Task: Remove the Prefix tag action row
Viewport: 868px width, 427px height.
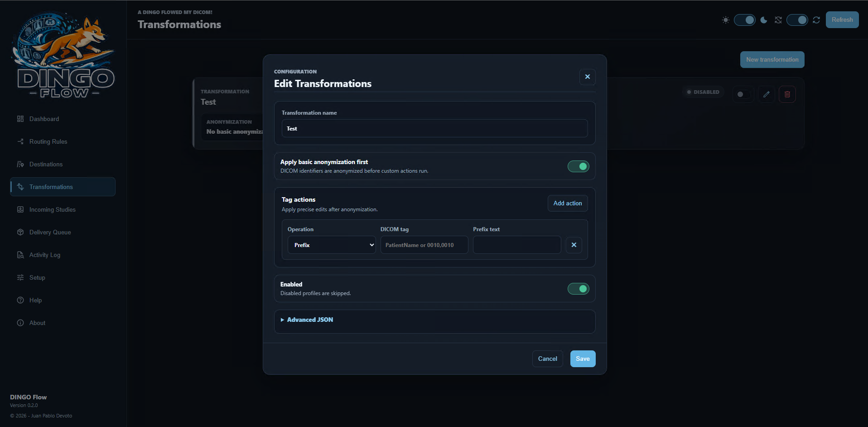Action: pos(574,245)
